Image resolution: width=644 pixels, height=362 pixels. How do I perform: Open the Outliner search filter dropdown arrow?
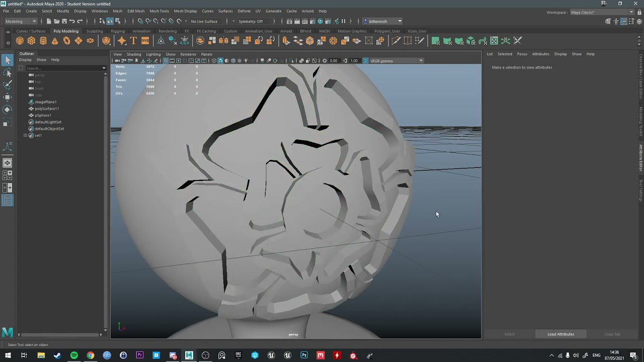click(x=104, y=68)
